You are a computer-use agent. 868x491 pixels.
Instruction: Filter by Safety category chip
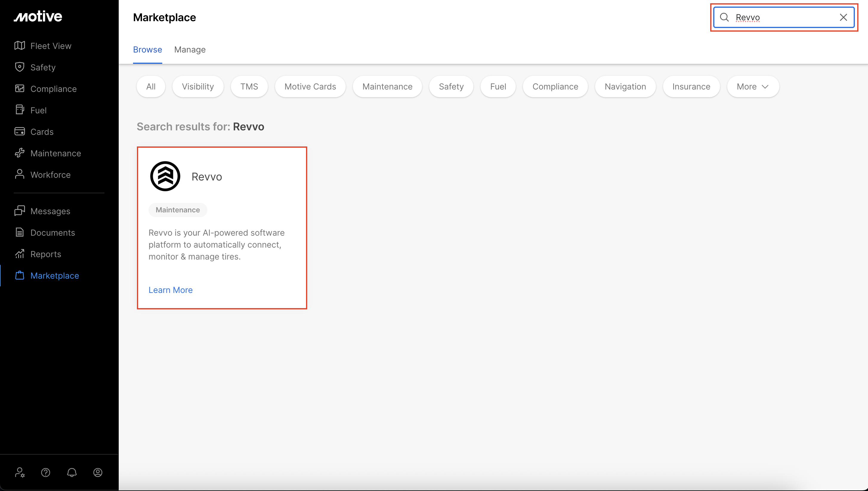tap(451, 87)
